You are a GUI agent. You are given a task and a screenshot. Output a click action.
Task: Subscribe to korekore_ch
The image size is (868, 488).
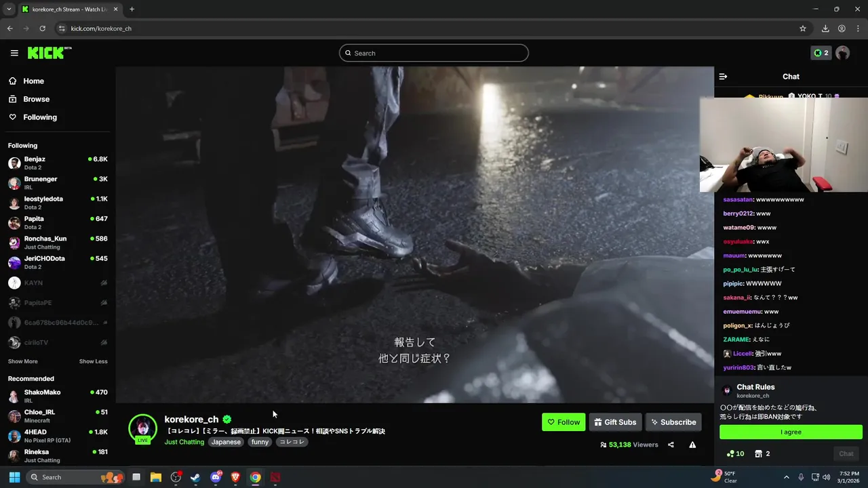pos(673,422)
